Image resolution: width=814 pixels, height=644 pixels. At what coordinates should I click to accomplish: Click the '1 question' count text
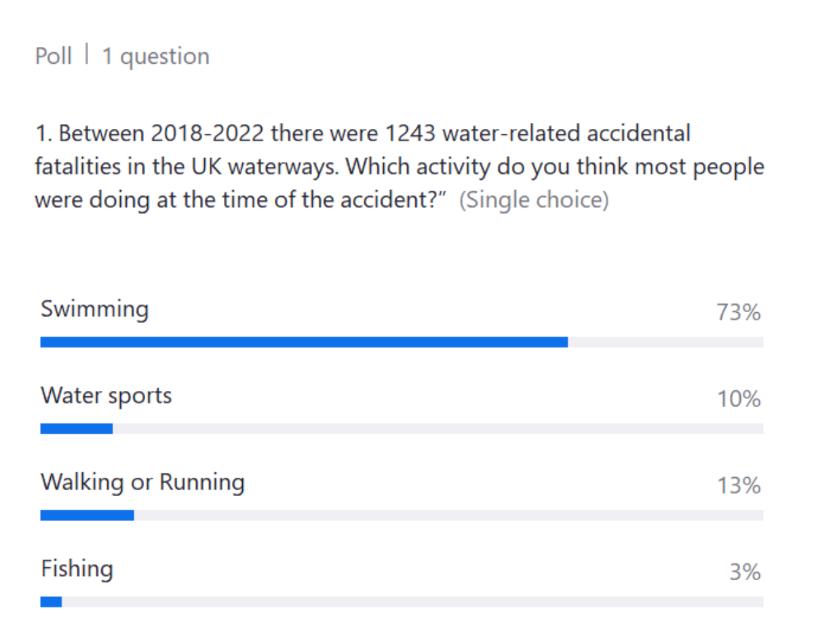[x=155, y=56]
